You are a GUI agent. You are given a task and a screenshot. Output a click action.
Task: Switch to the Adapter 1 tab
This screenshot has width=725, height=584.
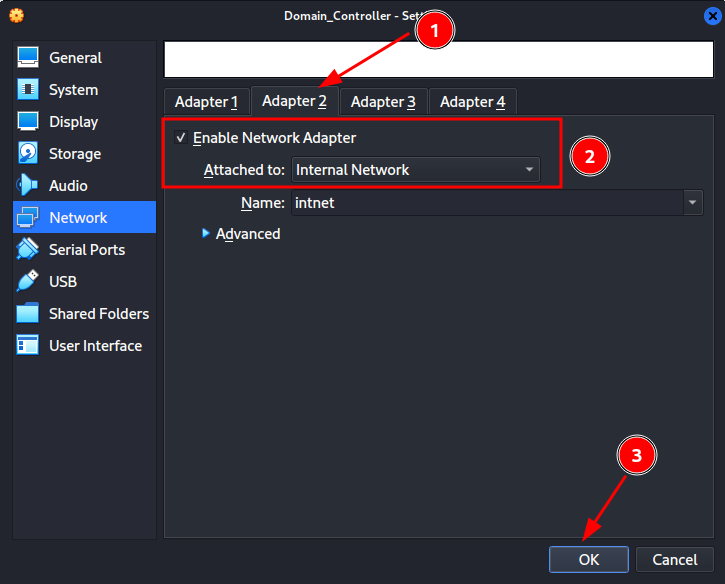click(x=206, y=102)
